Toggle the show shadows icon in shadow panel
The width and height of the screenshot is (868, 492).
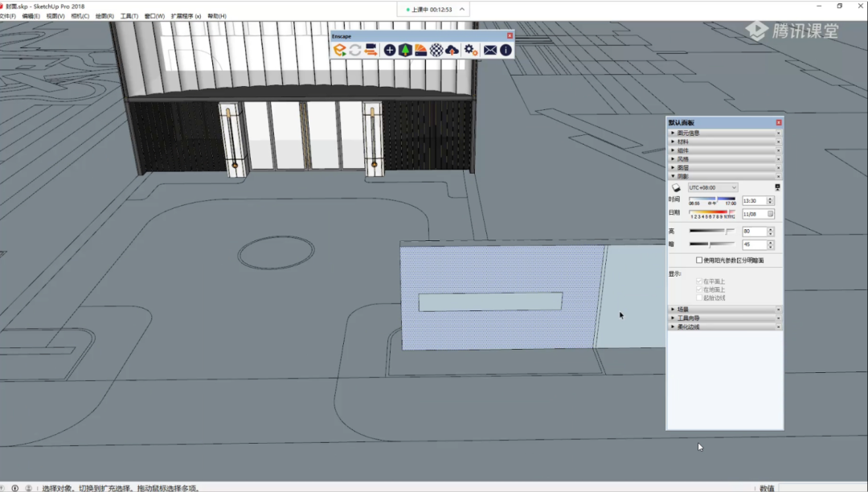(x=676, y=187)
